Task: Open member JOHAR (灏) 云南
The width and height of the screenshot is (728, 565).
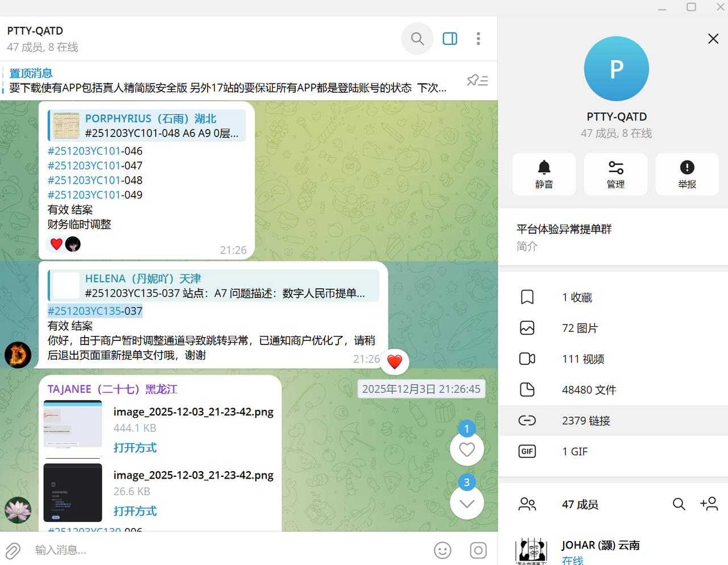Action: coord(613,551)
